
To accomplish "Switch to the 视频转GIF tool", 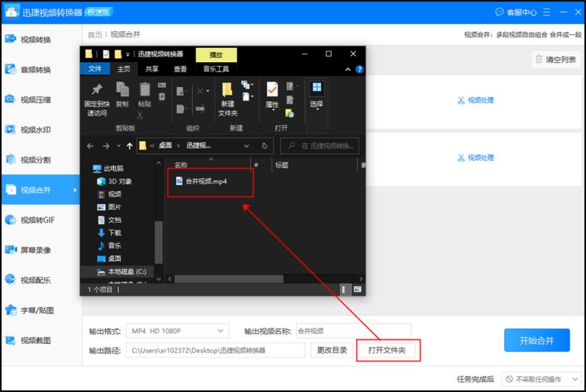I will (x=37, y=220).
